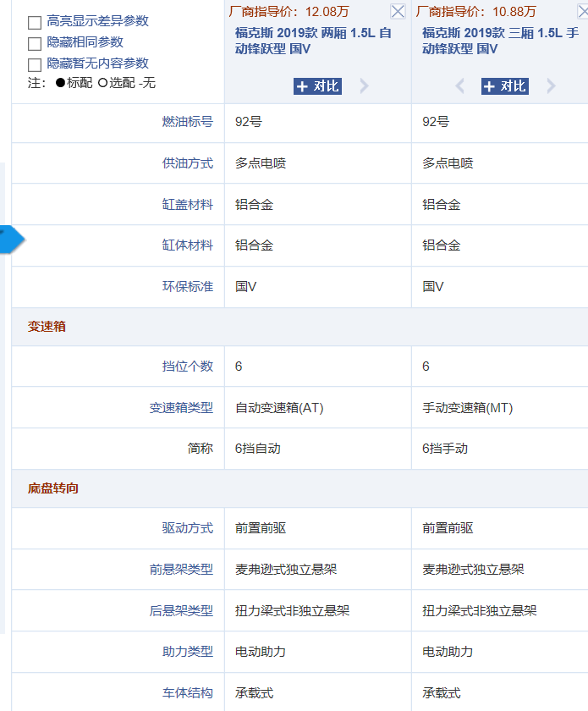588x711 pixels.
Task: Tick the 隐藏相同参数 checkbox
Action: click(35, 43)
